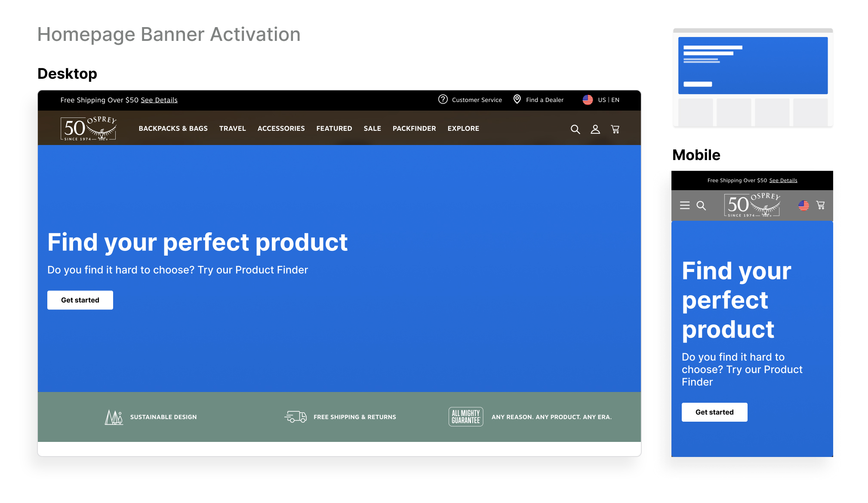Open the mobile hamburger menu icon
The height and width of the screenshot is (503, 868).
tap(685, 205)
